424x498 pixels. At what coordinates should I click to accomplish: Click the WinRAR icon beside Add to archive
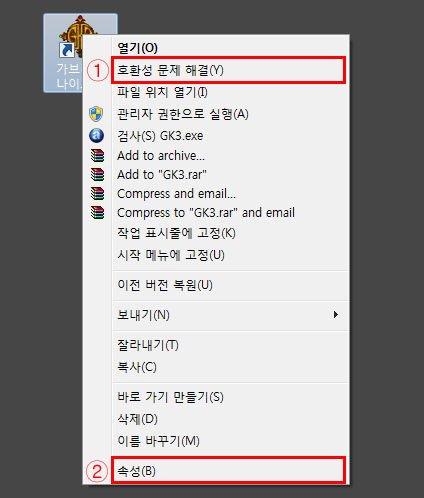pyautogui.click(x=97, y=155)
